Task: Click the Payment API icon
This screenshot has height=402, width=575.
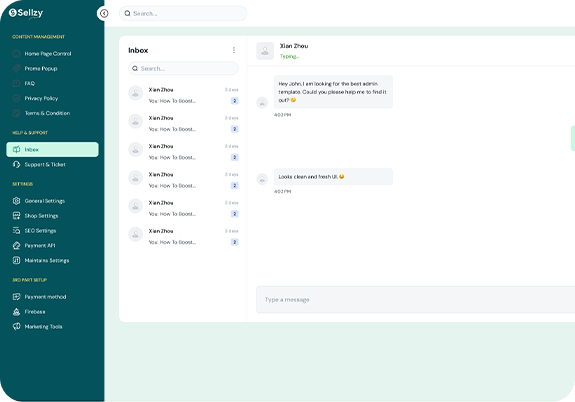Action: [x=17, y=245]
